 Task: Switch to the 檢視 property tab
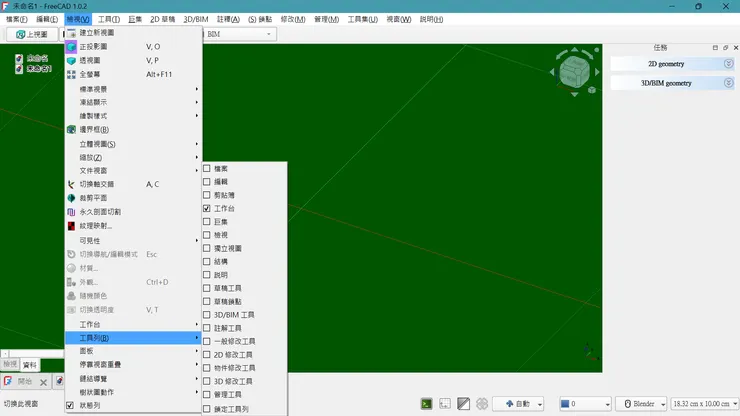(10, 365)
